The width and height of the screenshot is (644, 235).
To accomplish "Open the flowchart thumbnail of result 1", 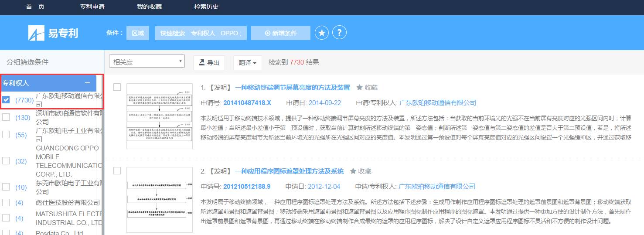I will (x=159, y=116).
